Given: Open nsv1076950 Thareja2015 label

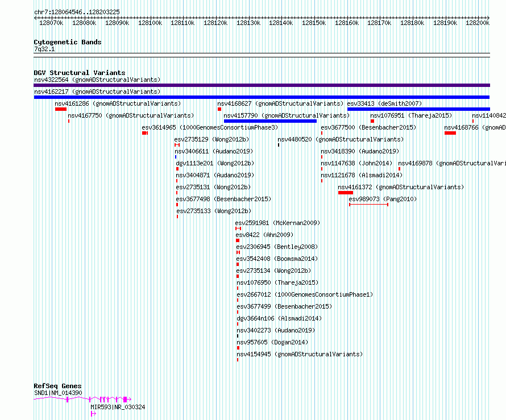Looking at the screenshot, I should (278, 282).
